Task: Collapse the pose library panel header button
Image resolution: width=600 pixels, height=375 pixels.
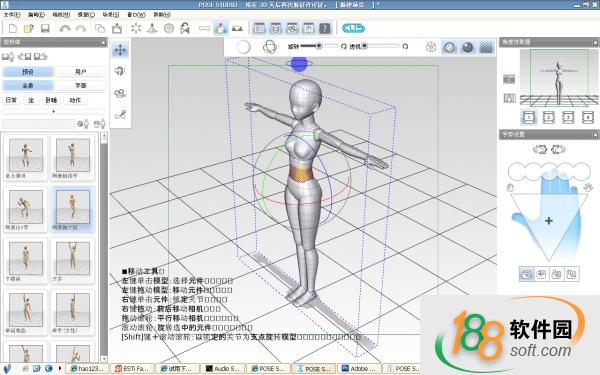Action: click(103, 42)
